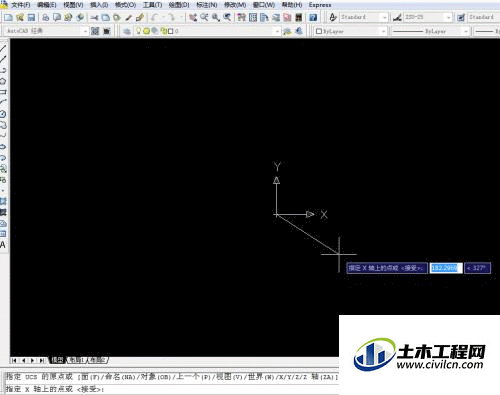This screenshot has height=395, width=500.
Task: Open the Properties palette icon
Action: [241, 17]
